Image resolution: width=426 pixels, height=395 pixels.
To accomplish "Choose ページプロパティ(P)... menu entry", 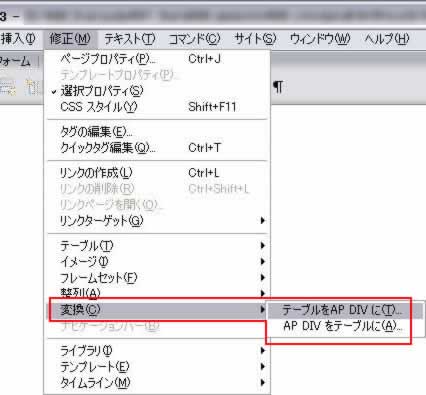I will click(157, 59).
